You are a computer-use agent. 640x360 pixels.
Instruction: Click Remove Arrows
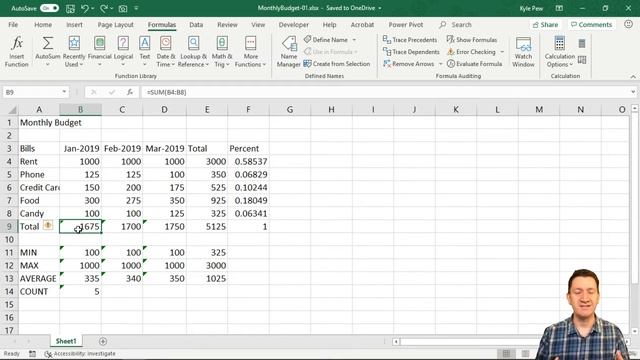[x=409, y=64]
